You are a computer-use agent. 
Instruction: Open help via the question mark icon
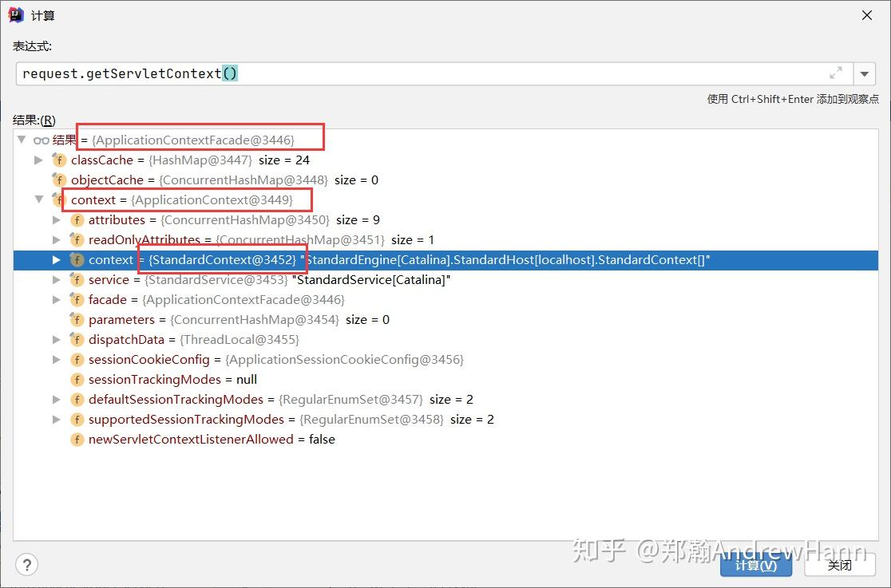(26, 564)
